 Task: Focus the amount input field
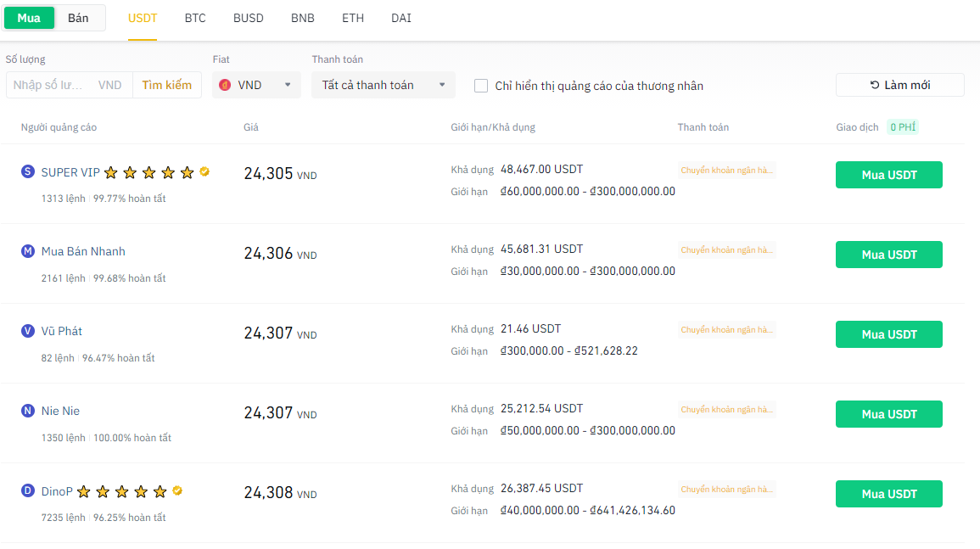(x=49, y=85)
